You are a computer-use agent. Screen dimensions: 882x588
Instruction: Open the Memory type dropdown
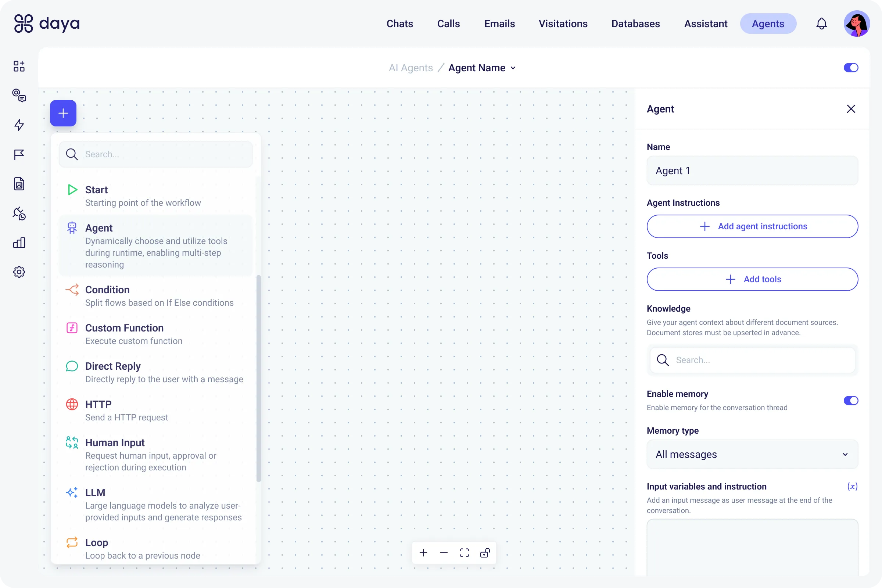[752, 454]
